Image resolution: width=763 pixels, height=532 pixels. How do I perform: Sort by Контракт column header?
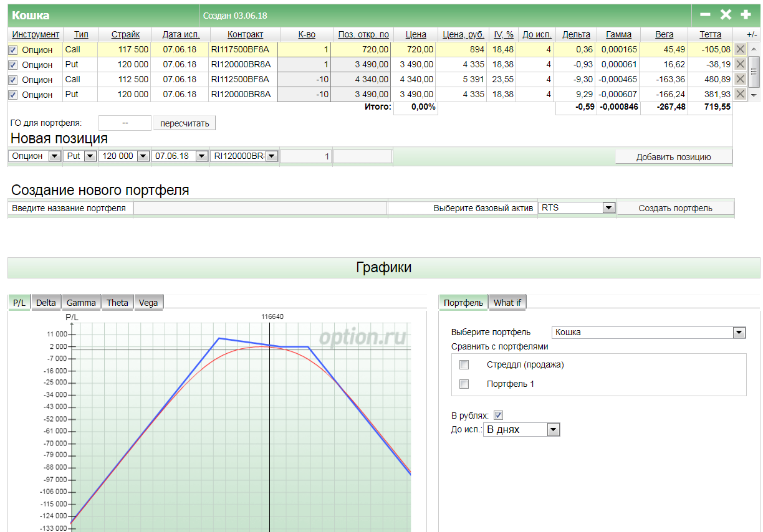246,34
